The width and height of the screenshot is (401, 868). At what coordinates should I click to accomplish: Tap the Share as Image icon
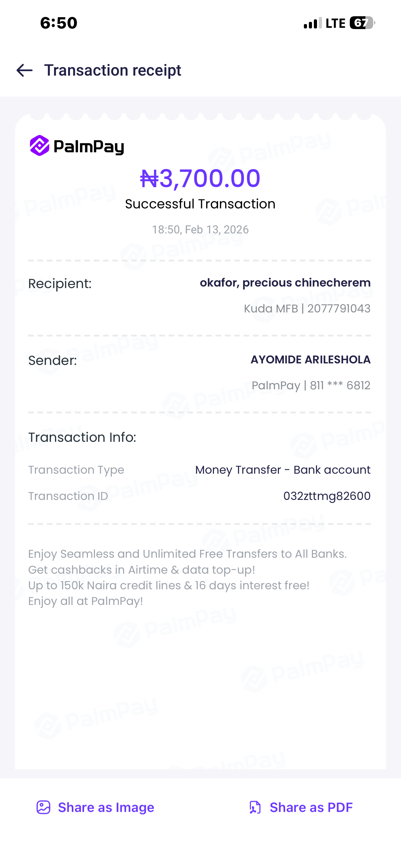coord(43,807)
